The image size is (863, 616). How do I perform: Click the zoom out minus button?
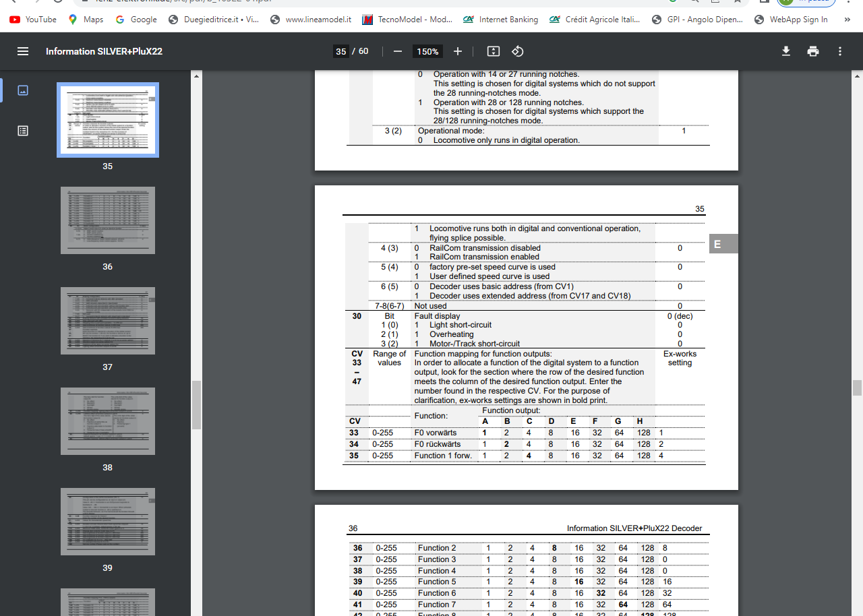[398, 51]
